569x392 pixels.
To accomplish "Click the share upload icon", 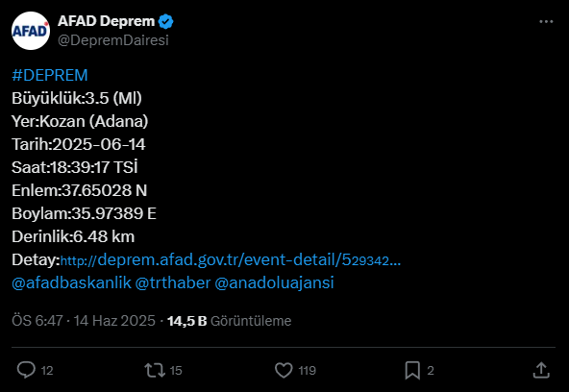I will pos(541,370).
